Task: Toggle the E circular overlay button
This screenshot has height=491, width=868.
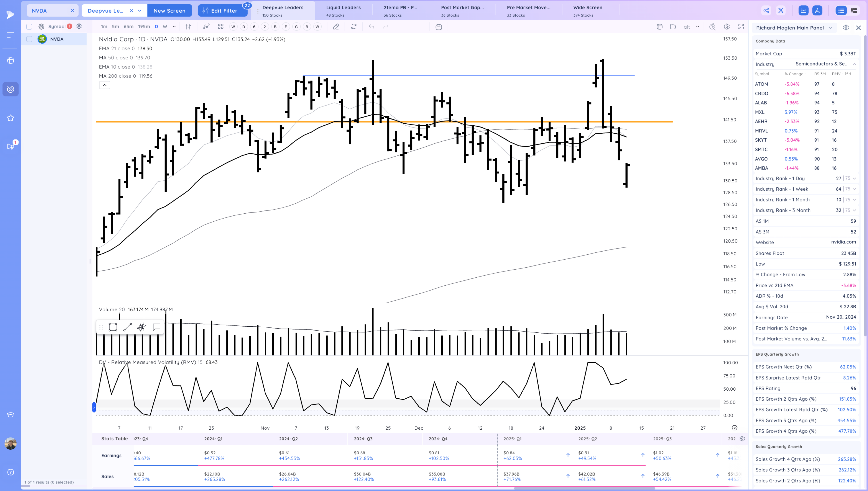Action: (286, 27)
